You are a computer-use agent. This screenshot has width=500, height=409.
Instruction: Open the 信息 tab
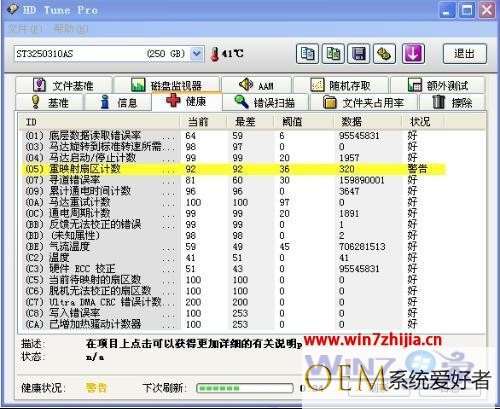pyautogui.click(x=118, y=102)
